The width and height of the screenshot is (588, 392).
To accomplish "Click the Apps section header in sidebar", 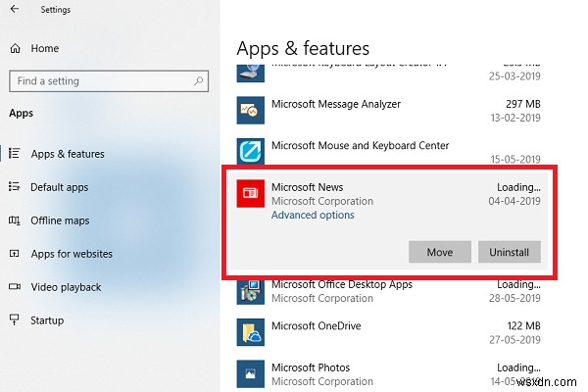I will [21, 114].
